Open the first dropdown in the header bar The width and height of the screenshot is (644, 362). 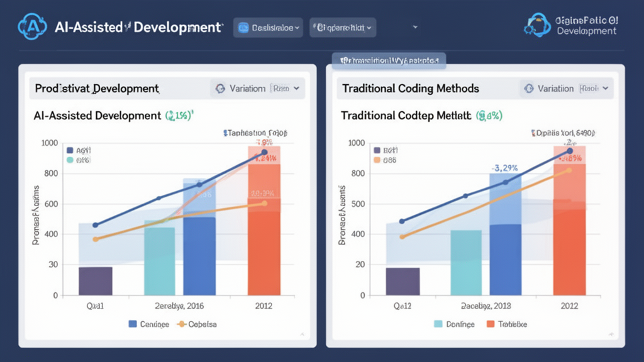[x=269, y=28]
